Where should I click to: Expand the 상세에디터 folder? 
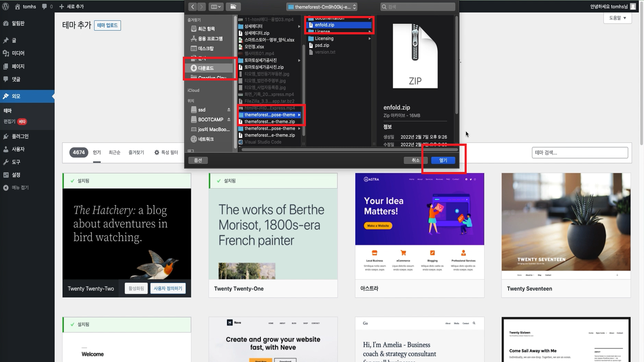tap(299, 26)
